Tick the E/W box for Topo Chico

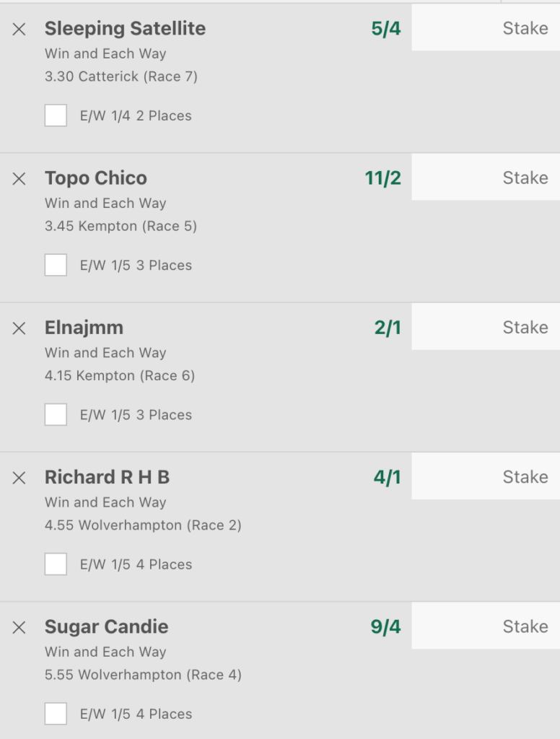(56, 265)
